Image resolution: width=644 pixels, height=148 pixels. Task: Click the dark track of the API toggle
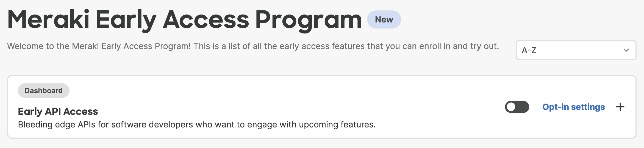(523, 107)
